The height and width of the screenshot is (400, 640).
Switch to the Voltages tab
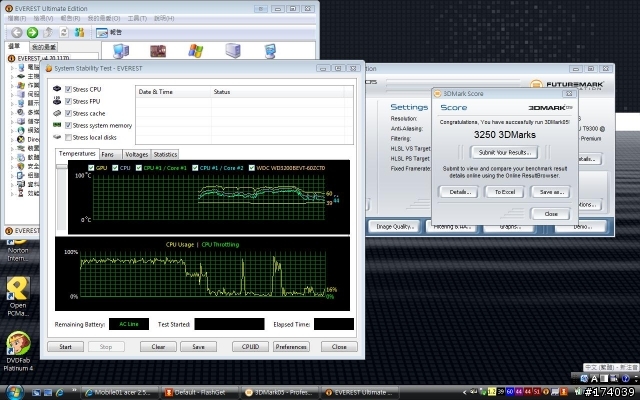click(136, 155)
